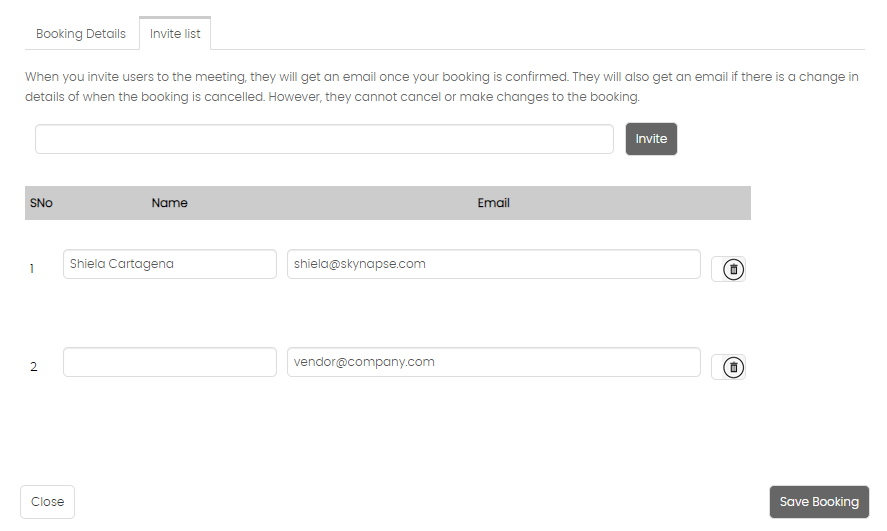Viewport: 887px width, 531px height.
Task: Click the sentence beginning 'However, they cannot cancel'
Action: tap(454, 97)
